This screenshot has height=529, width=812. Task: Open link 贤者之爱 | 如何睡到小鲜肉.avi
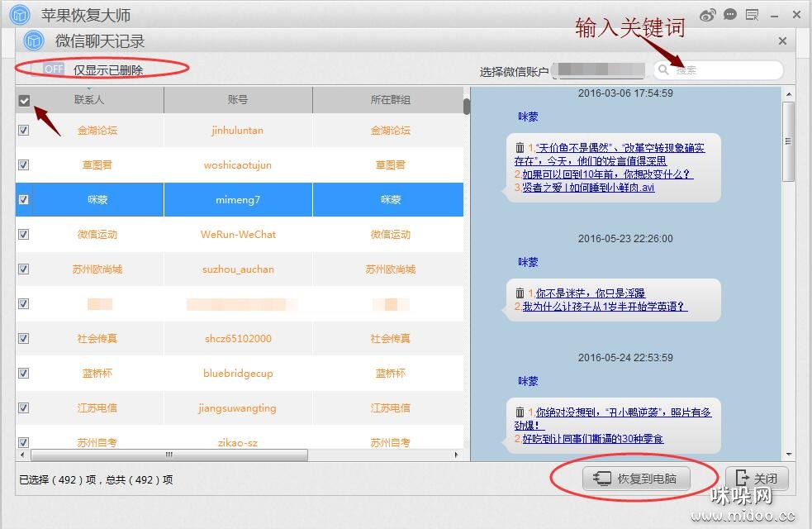tap(588, 188)
